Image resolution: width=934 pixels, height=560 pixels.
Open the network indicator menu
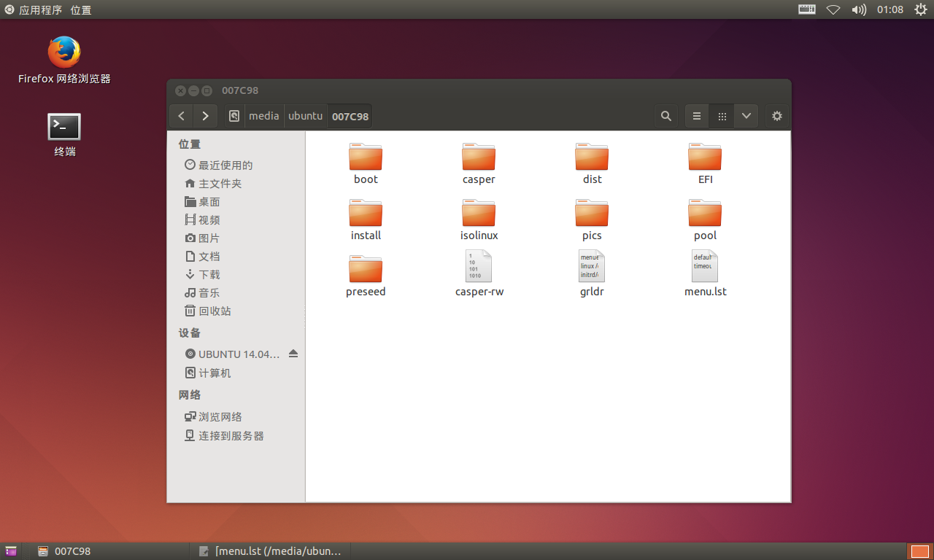833,9
